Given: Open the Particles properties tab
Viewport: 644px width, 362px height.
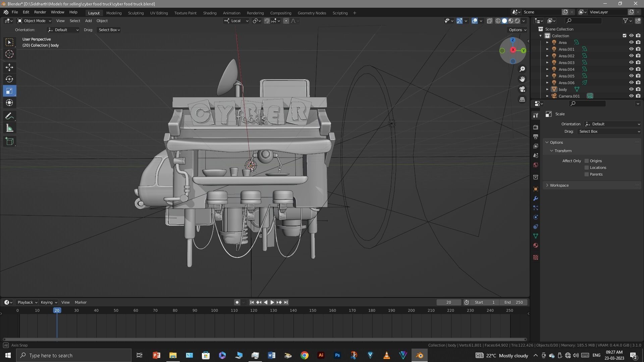Looking at the screenshot, I should pos(536,208).
